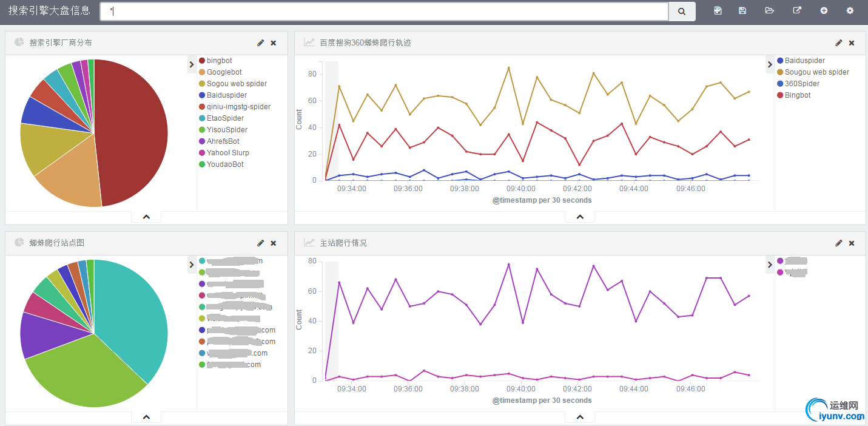Collapse the legend of the 搜索引擎厂商分布 panel

pos(192,64)
